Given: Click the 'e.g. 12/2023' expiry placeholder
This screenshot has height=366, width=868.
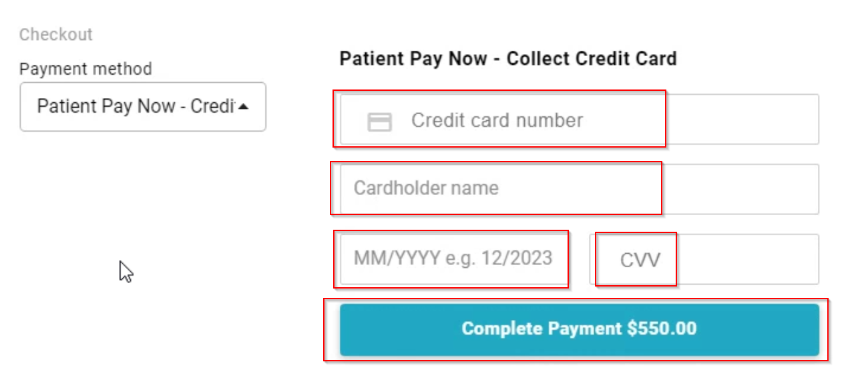Looking at the screenshot, I should click(x=499, y=258).
